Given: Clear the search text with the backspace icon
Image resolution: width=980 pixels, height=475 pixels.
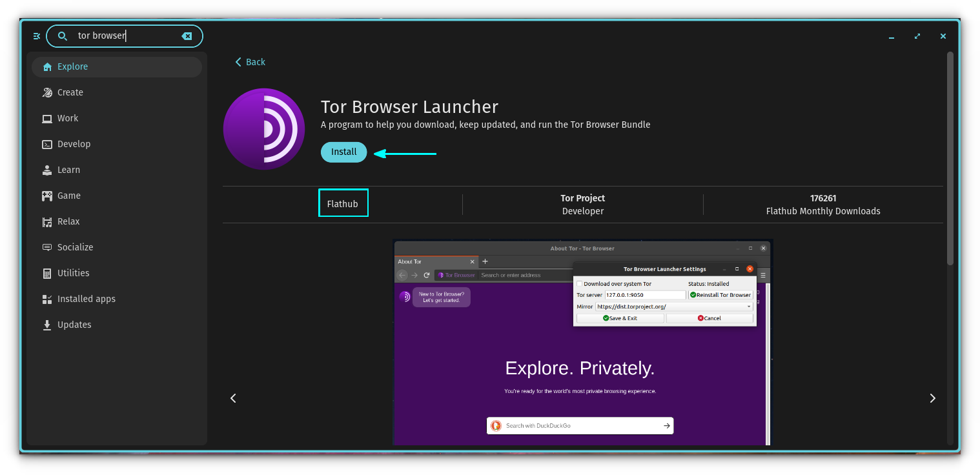Looking at the screenshot, I should (187, 36).
